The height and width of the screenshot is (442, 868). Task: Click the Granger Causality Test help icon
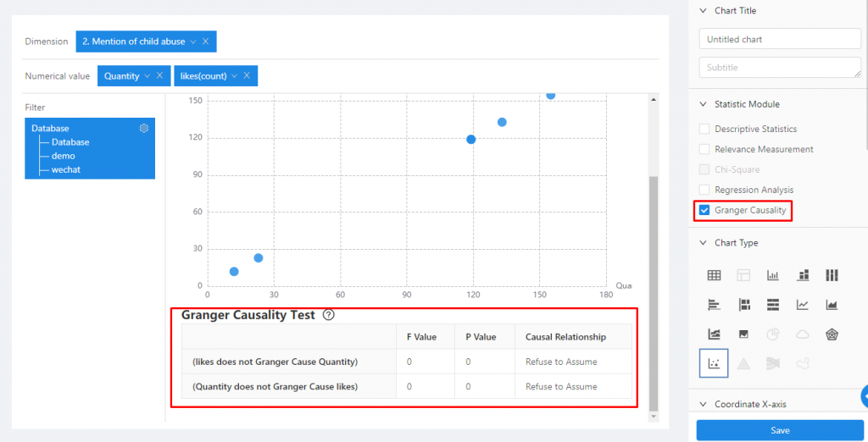tap(329, 315)
